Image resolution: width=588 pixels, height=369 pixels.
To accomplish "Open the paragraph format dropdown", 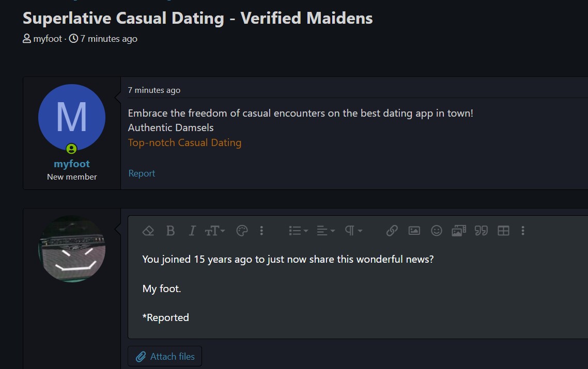I will click(353, 231).
